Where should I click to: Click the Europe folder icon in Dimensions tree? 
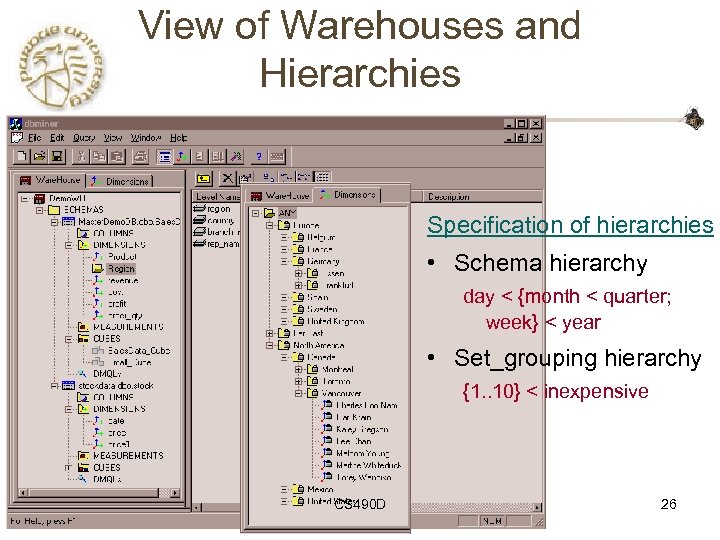point(284,225)
